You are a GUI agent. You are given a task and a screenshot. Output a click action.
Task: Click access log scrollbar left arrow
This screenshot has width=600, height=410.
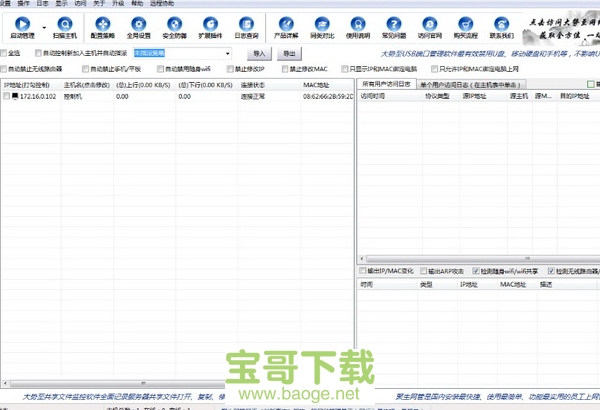tap(362, 259)
